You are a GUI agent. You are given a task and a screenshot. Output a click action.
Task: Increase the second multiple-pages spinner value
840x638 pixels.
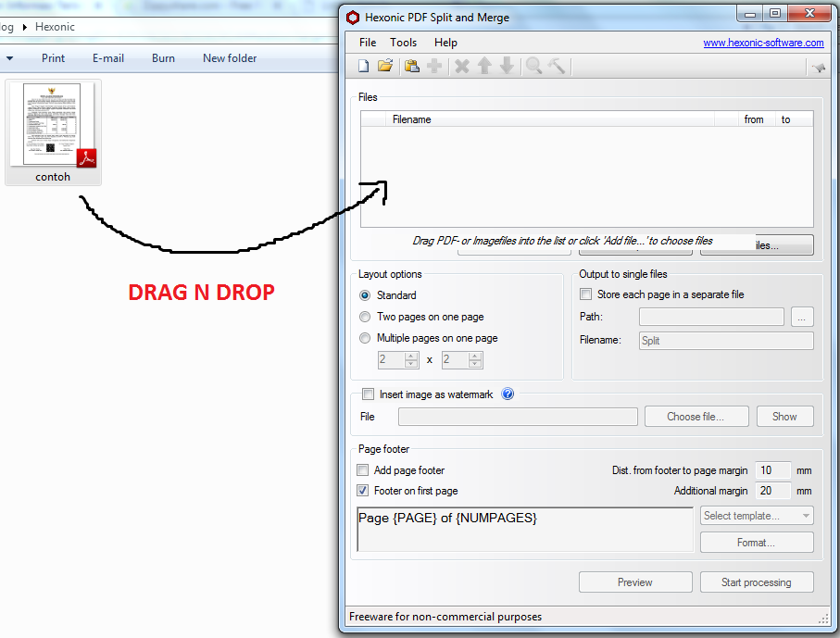475,357
